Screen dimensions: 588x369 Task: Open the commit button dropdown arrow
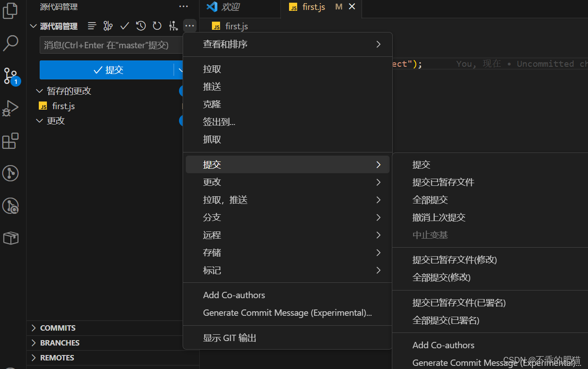click(179, 70)
